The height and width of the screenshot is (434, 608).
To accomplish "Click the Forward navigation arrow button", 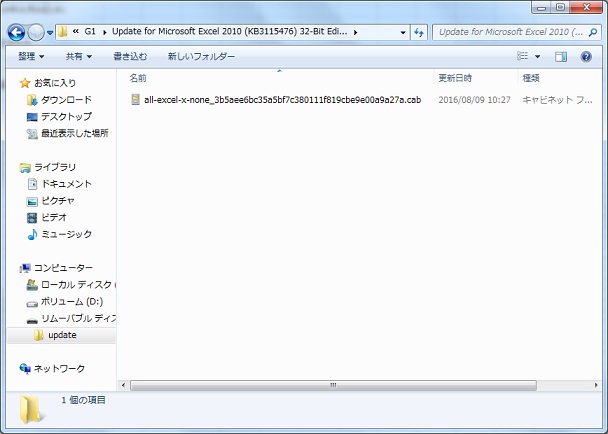I will [x=36, y=33].
